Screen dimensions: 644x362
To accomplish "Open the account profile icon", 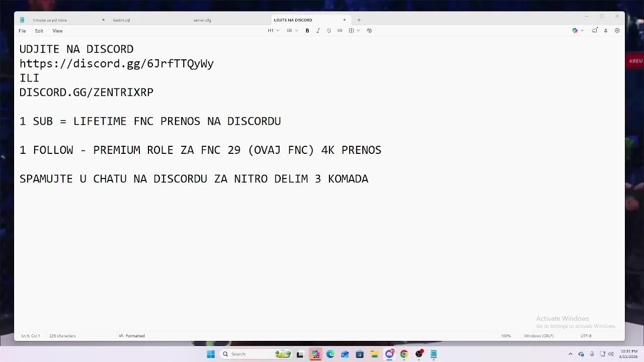I will pyautogui.click(x=606, y=31).
